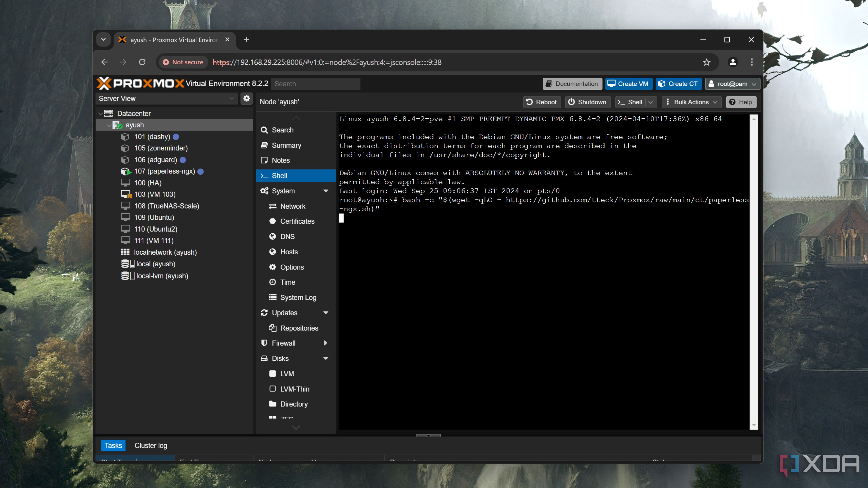Open the root@pam user dropdown
This screenshot has width=868, height=488.
733,84
